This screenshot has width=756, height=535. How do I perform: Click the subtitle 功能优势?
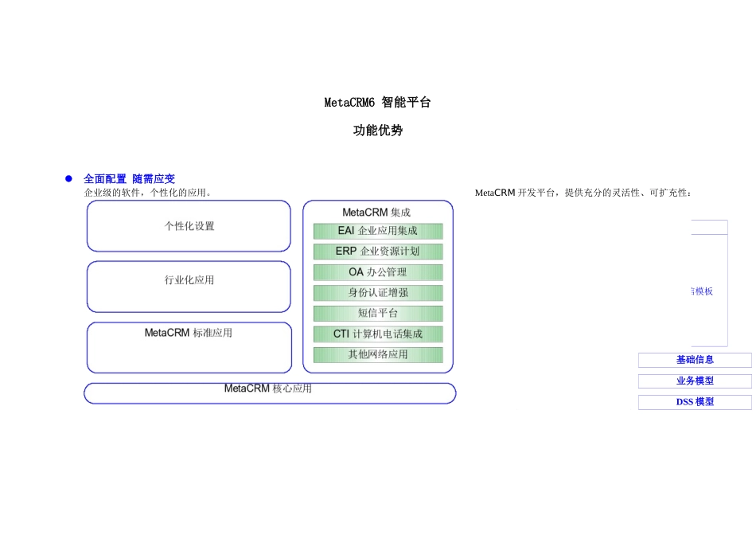(377, 131)
